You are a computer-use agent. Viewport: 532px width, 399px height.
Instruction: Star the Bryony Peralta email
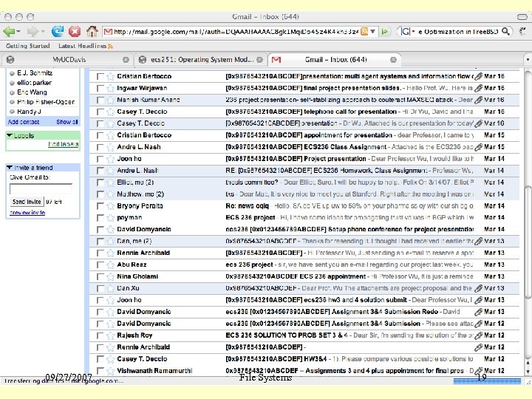pos(110,206)
